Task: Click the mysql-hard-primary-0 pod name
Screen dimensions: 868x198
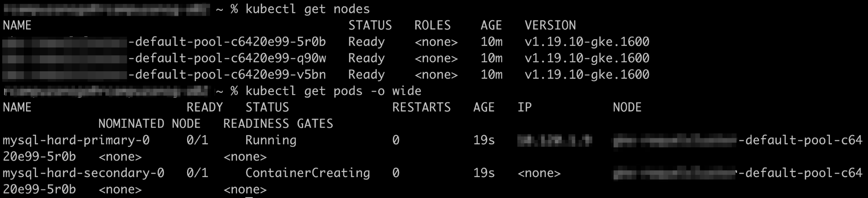Action: [x=76, y=140]
